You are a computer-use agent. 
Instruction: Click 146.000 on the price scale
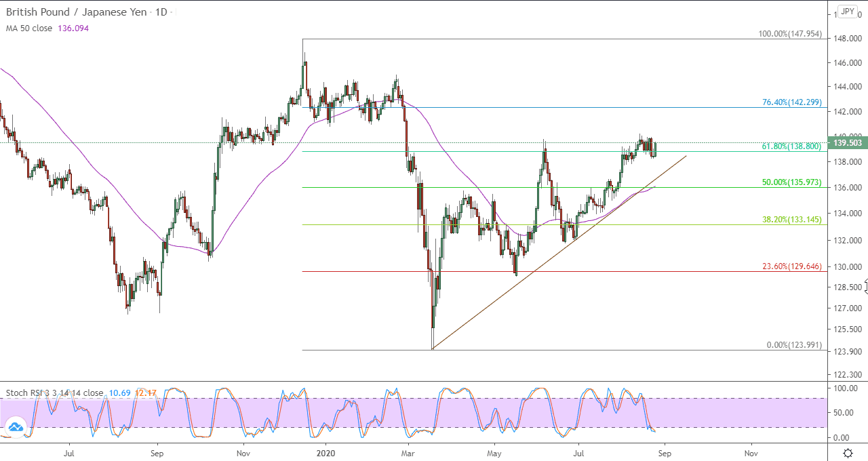click(847, 63)
